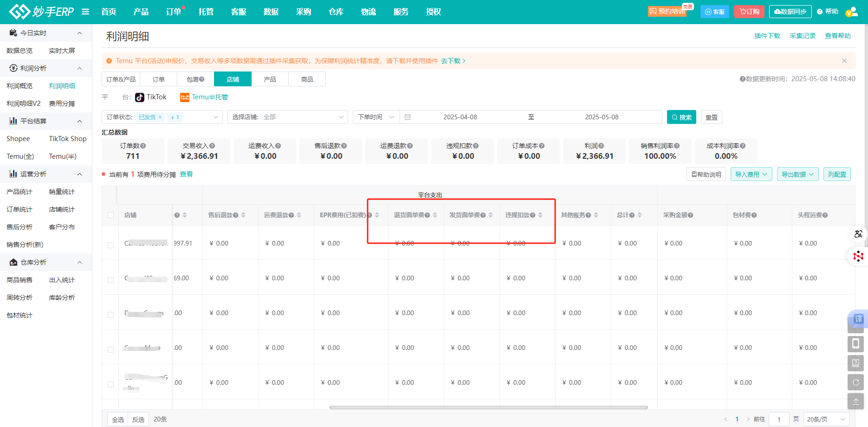Image resolution: width=868 pixels, height=427 pixels.
Task: Click the back-to-top side icon
Action: (x=855, y=401)
